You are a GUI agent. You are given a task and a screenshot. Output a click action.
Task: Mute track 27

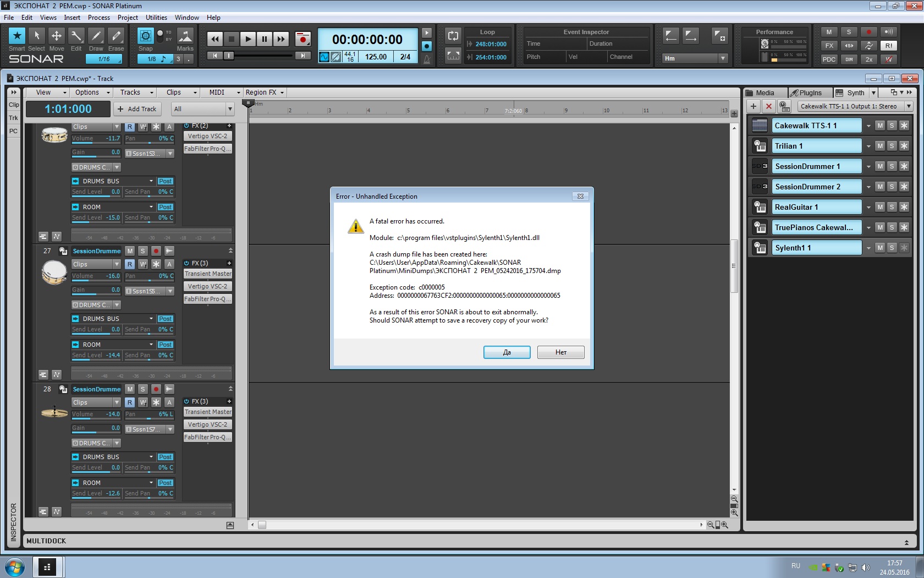130,251
